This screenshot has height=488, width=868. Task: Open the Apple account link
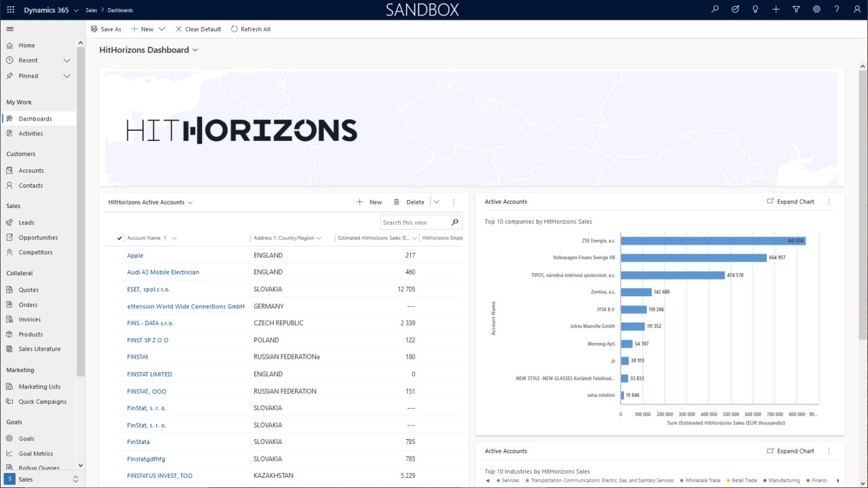click(x=135, y=256)
